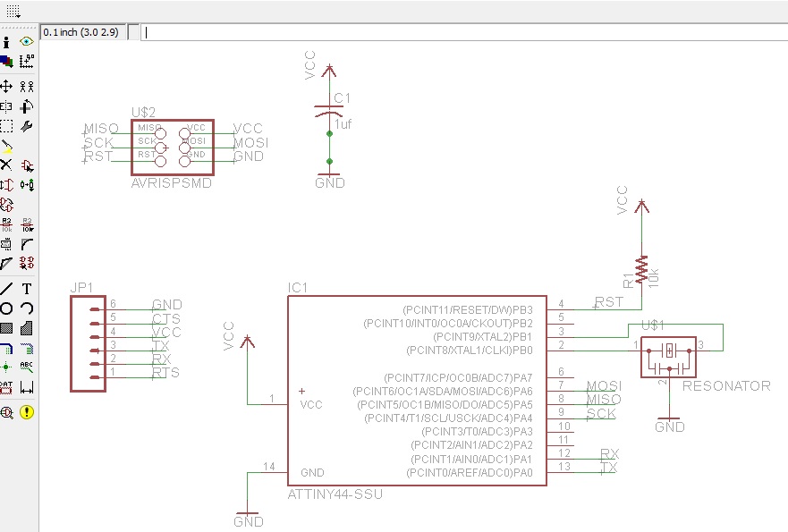This screenshot has height=532, width=788.
Task: Select the Add part tool
Action: click(x=27, y=165)
